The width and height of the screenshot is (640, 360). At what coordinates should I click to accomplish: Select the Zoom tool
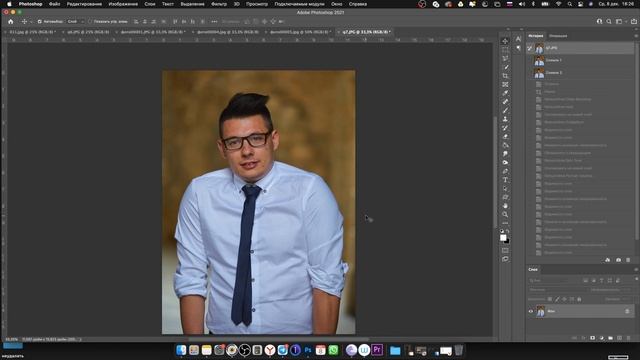[x=505, y=214]
